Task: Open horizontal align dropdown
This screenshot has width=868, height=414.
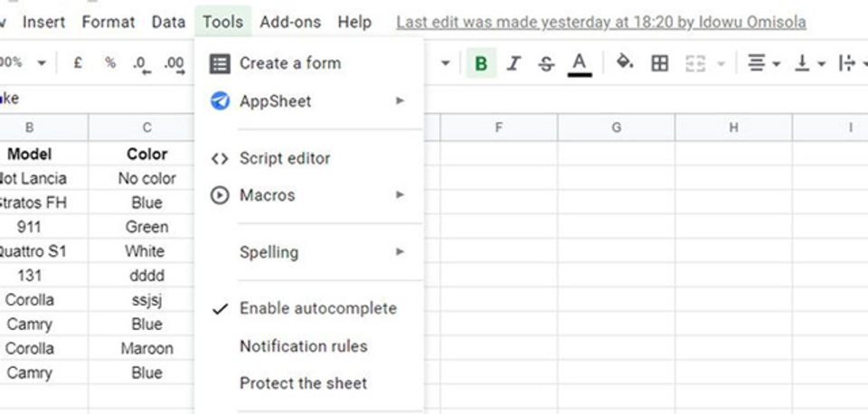Action: click(x=764, y=63)
